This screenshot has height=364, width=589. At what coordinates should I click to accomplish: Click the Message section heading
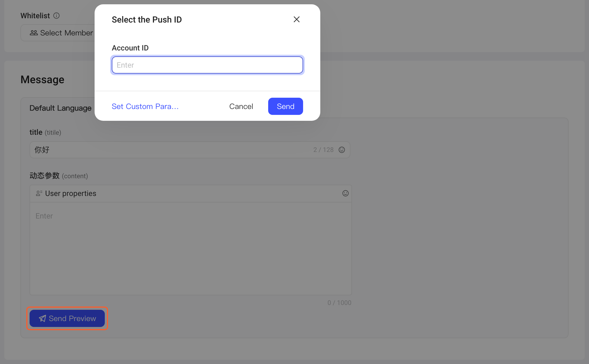click(42, 79)
